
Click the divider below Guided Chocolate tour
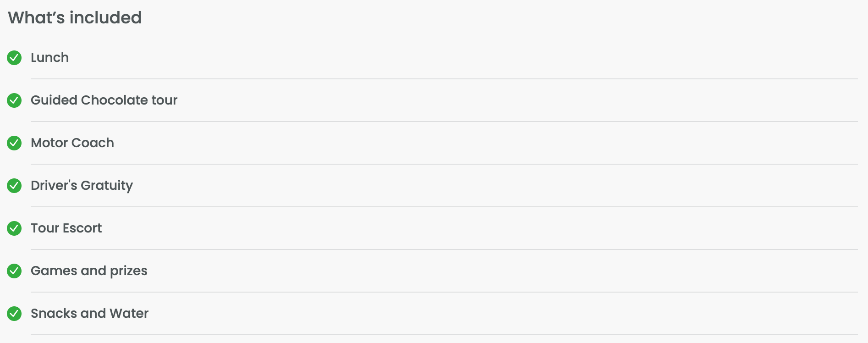pos(444,122)
